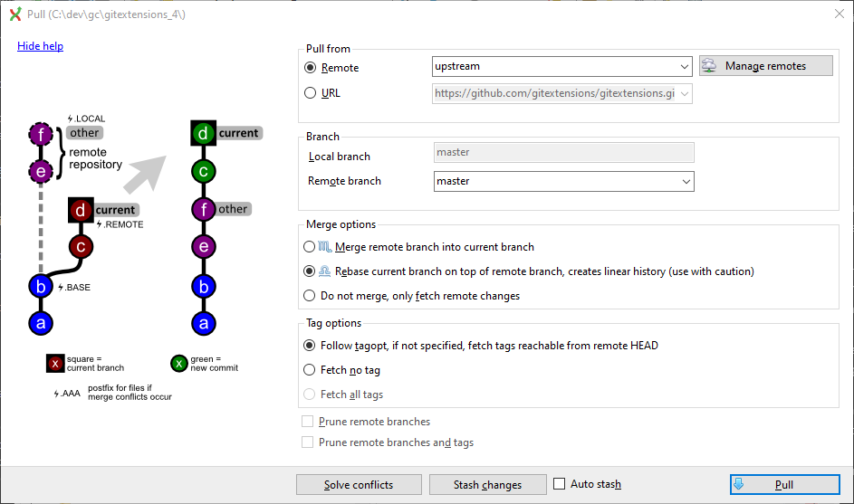The width and height of the screenshot is (854, 504).
Task: Close the Pull dialog window
Action: [840, 14]
